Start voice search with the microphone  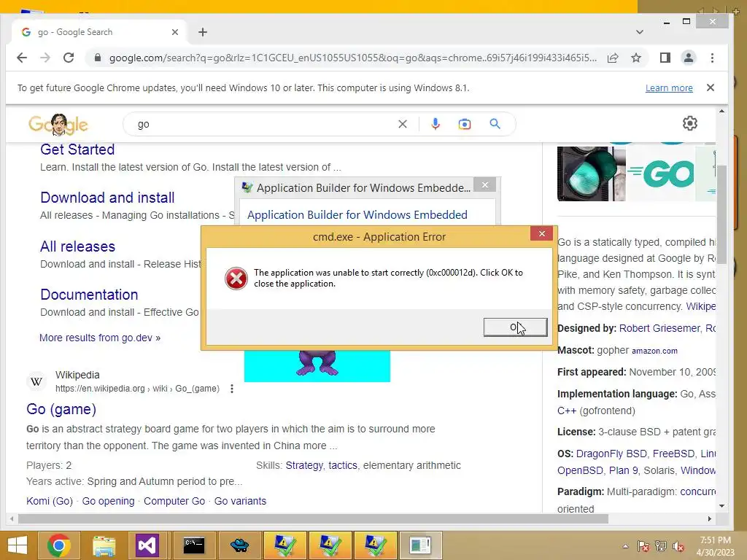[436, 124]
